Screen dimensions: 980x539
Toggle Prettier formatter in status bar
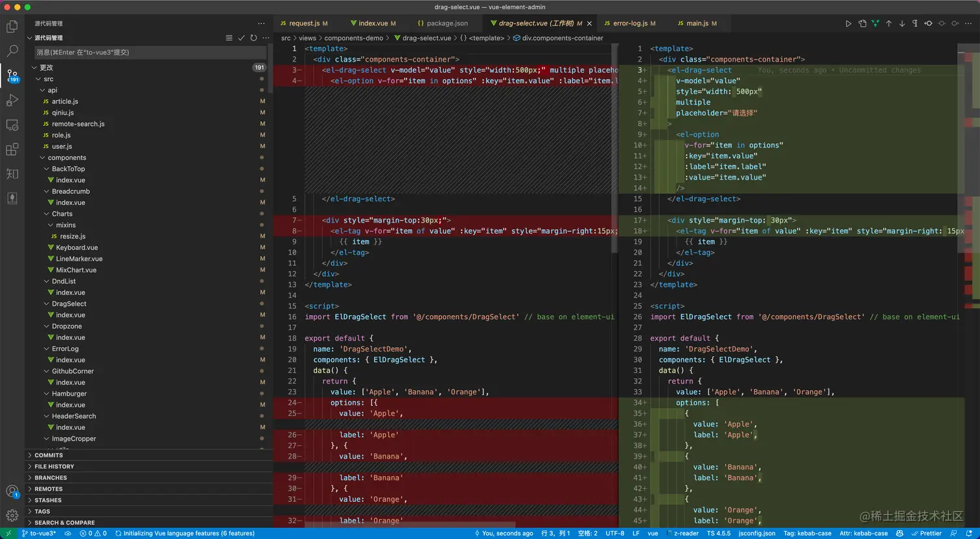pos(926,533)
